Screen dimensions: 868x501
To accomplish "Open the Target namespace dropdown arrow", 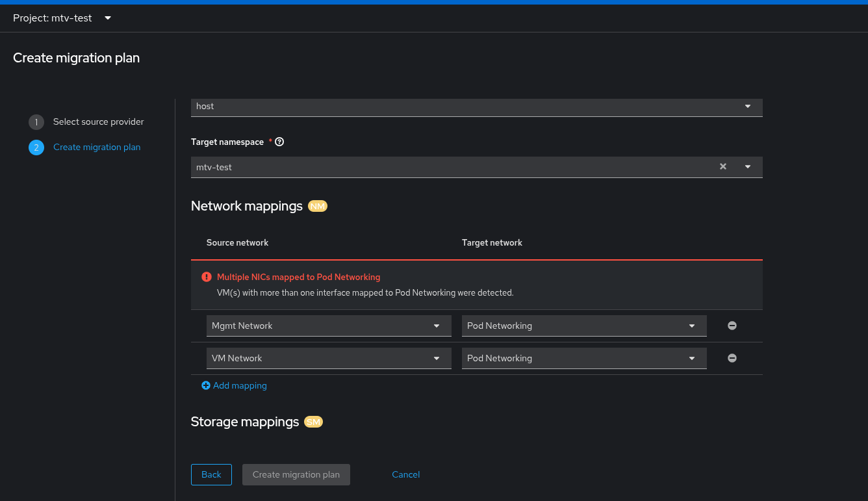I will pos(747,167).
